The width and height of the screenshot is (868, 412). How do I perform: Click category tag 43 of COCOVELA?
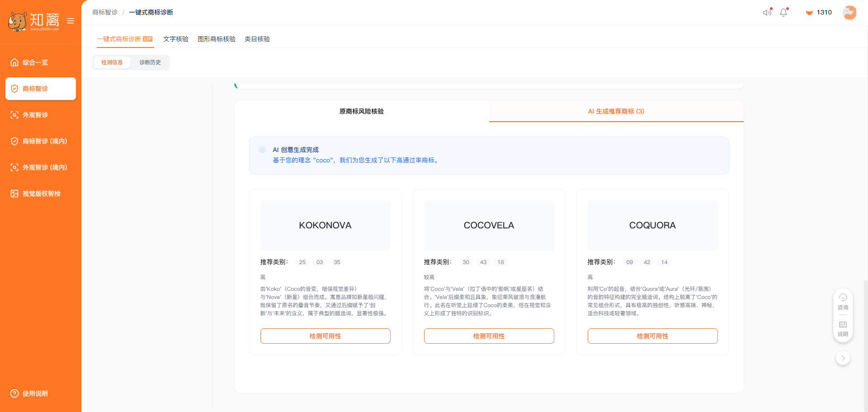click(x=483, y=262)
